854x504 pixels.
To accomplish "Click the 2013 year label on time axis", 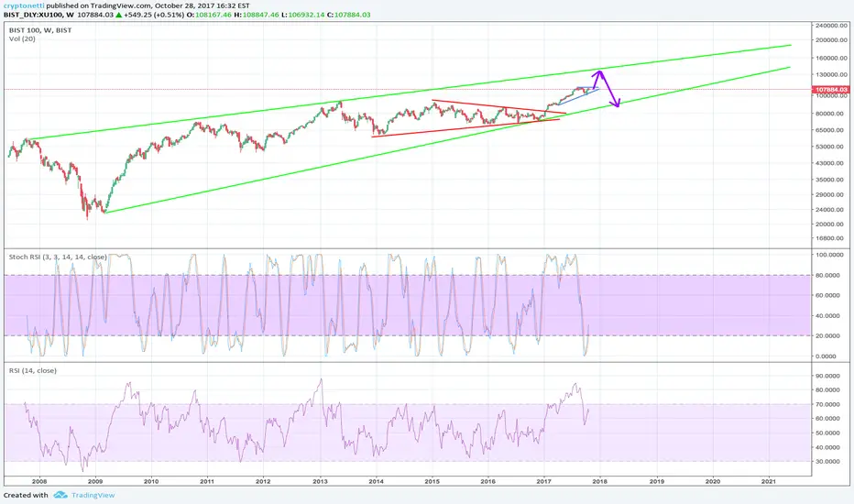I will (x=321, y=481).
